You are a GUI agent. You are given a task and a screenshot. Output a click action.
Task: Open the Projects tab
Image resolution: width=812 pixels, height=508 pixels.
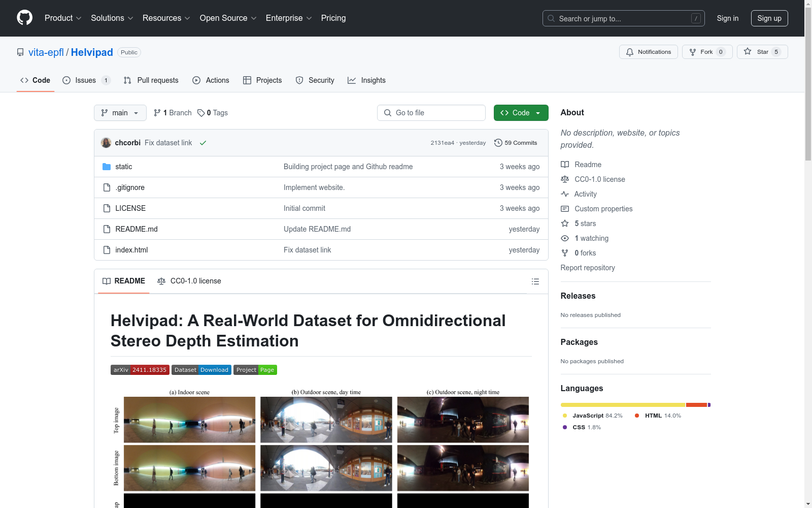tap(262, 80)
